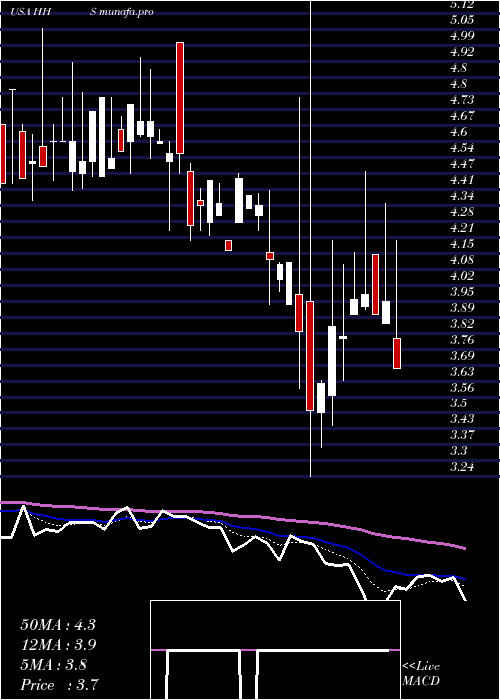Select the Price : 3.7 readout
Image resolution: width=500 pixels, height=700 pixels.
pos(59,685)
